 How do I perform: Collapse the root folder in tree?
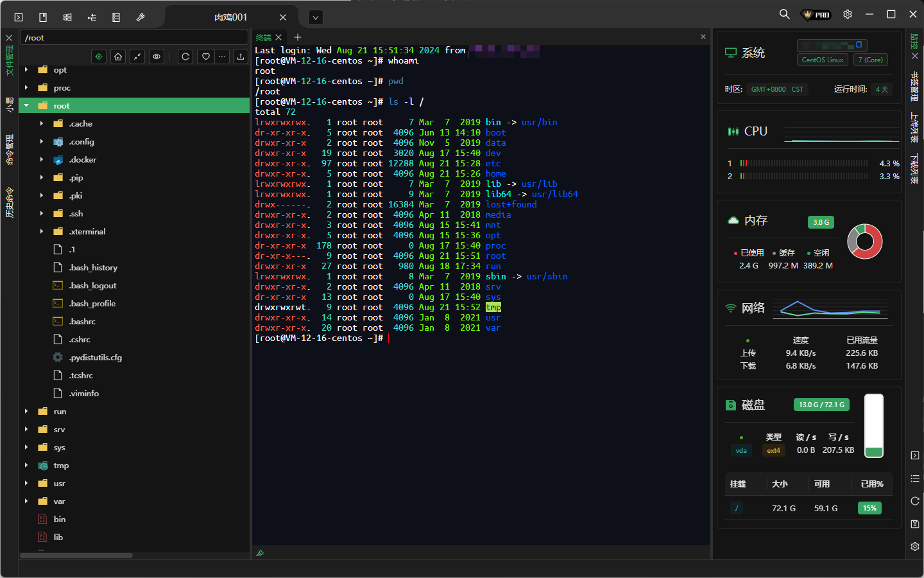click(x=26, y=105)
